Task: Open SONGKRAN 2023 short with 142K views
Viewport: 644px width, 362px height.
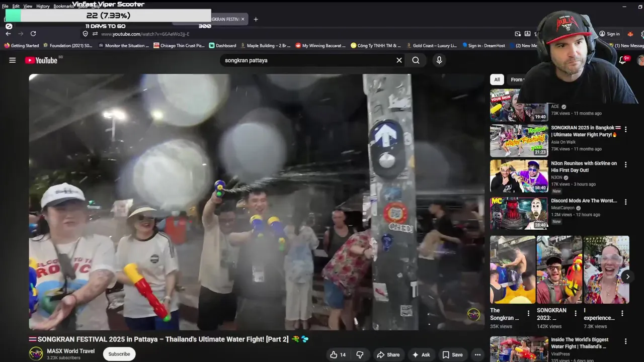Action: (559, 269)
